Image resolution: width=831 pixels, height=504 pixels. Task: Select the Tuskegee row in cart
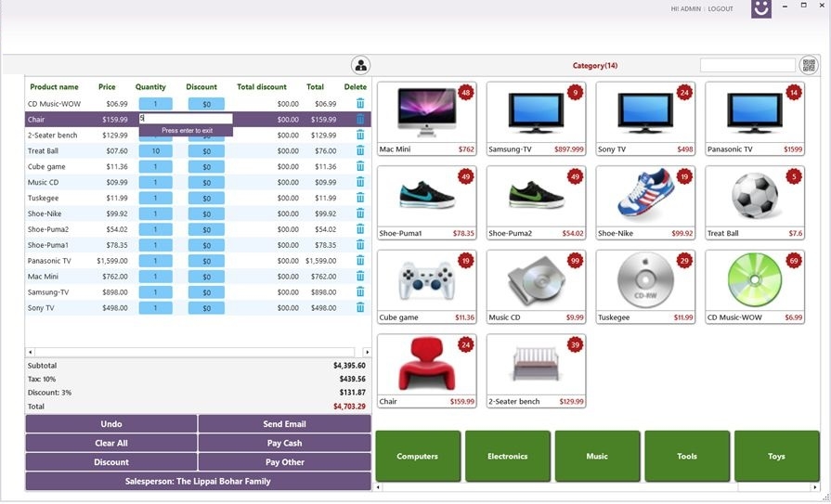point(198,199)
